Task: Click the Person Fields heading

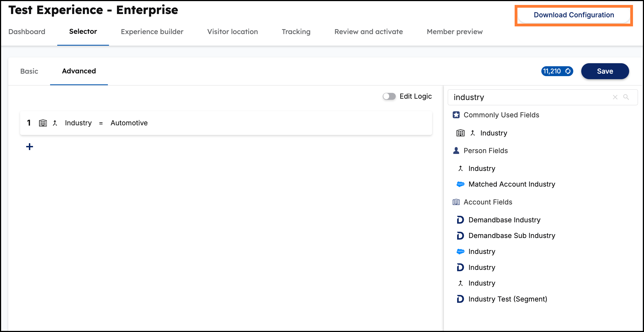Action: point(486,151)
